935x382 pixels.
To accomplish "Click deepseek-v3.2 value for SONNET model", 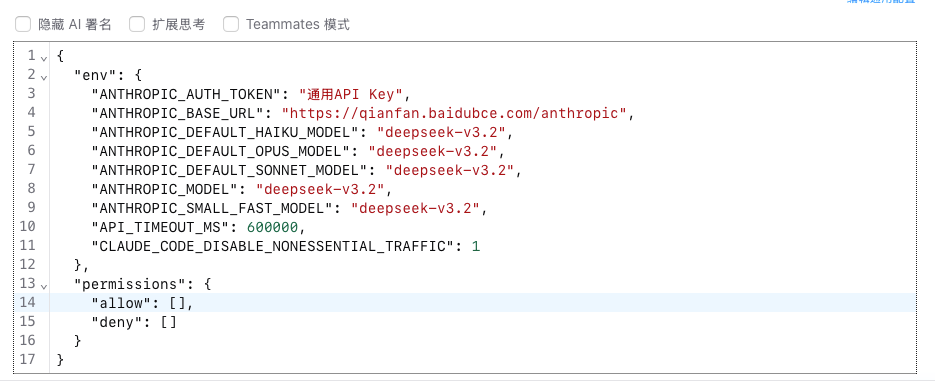I will (450, 170).
